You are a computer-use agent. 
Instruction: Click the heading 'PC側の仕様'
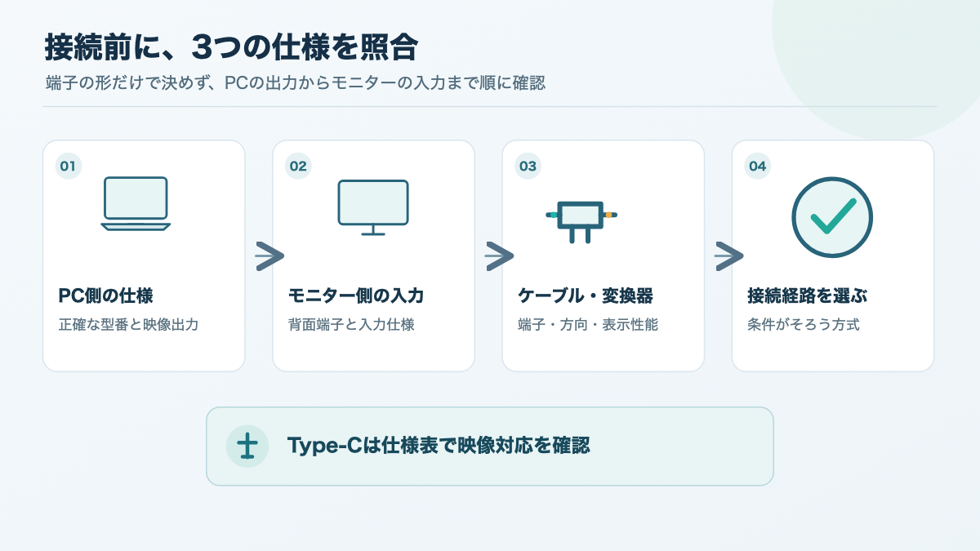tap(105, 295)
